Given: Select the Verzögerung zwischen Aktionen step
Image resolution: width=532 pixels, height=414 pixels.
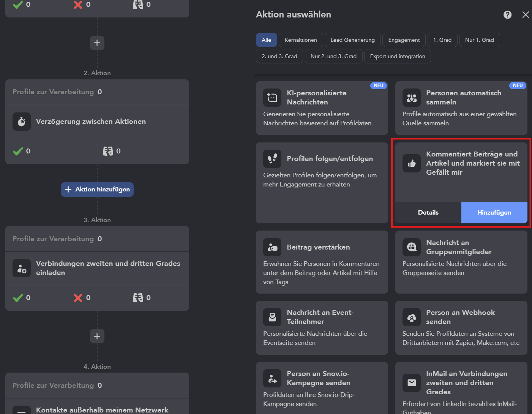Looking at the screenshot, I should [x=97, y=122].
